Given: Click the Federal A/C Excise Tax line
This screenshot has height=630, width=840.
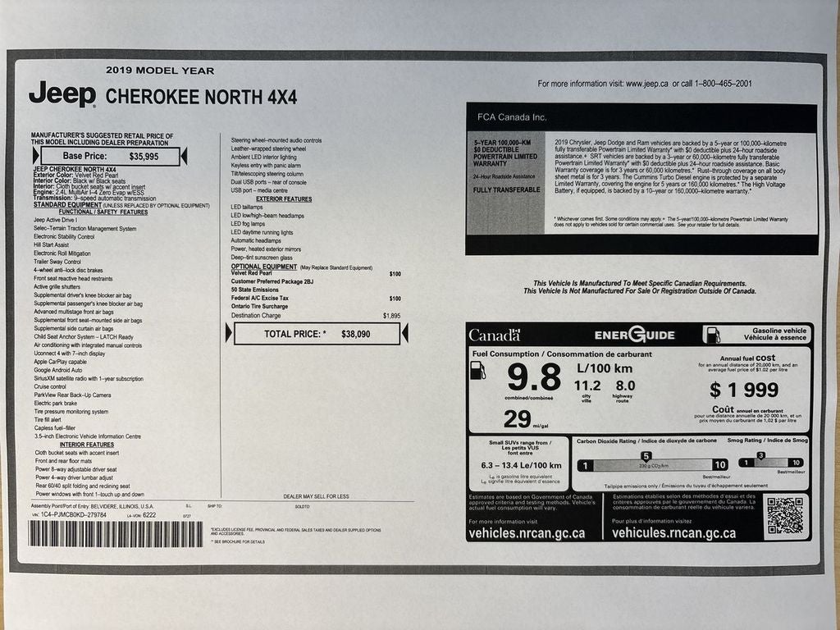Looking at the screenshot, I should click(x=316, y=299).
